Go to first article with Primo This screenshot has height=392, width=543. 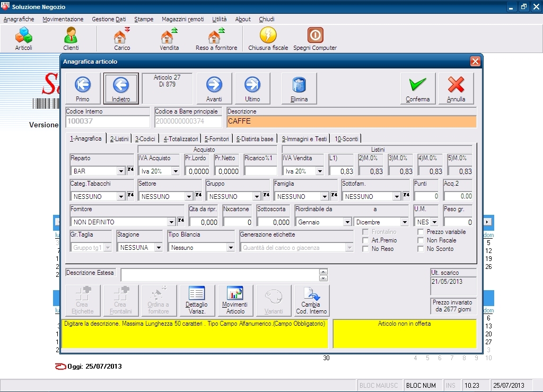point(83,88)
